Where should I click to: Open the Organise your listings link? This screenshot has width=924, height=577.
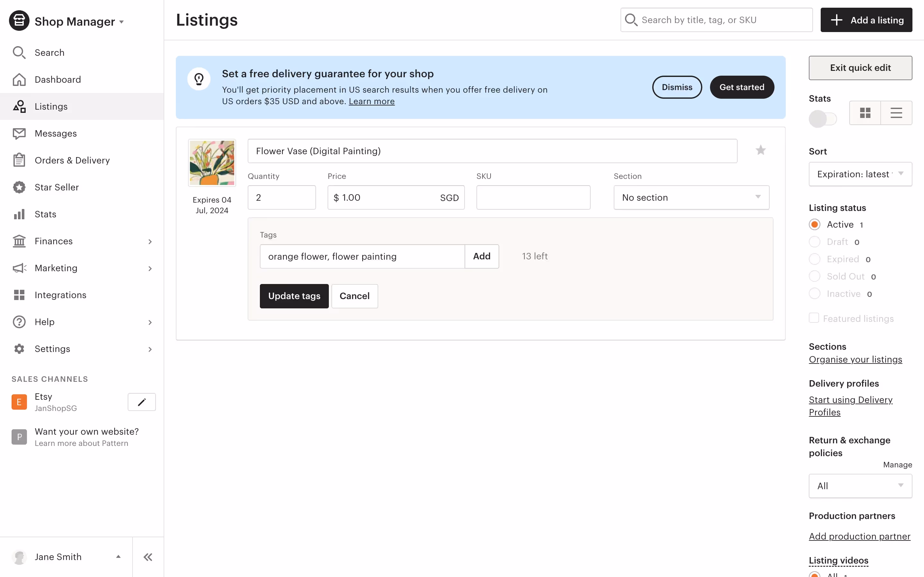(x=855, y=359)
